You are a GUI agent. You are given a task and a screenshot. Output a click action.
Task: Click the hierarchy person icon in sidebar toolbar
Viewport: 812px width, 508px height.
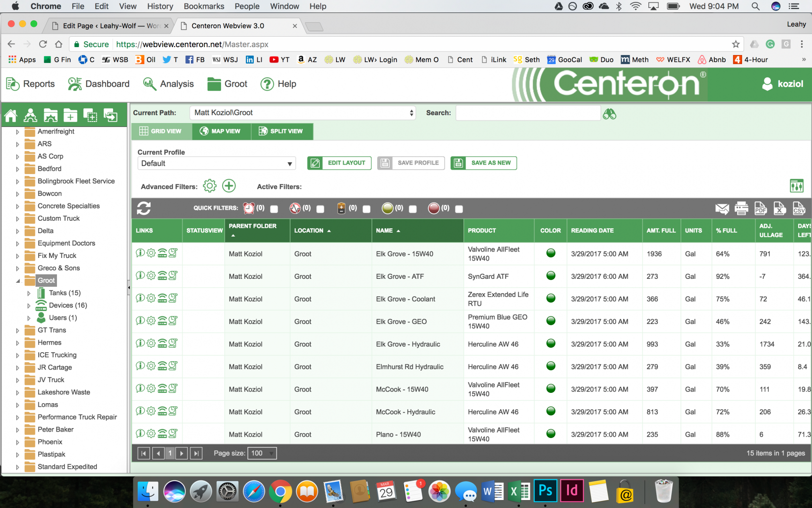pos(30,116)
